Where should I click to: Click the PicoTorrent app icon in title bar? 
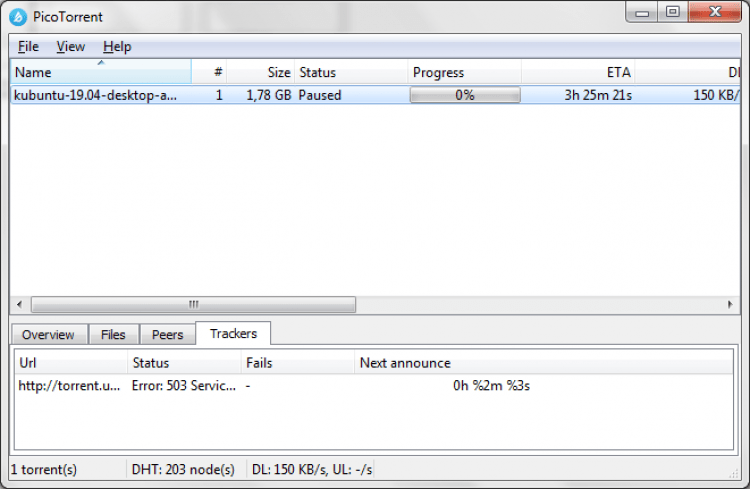pyautogui.click(x=18, y=17)
